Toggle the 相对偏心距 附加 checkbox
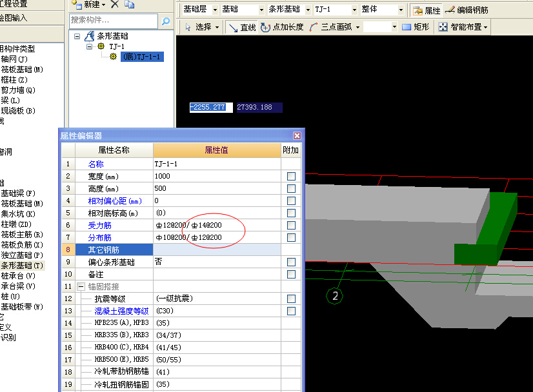The width and height of the screenshot is (533, 392). (291, 201)
